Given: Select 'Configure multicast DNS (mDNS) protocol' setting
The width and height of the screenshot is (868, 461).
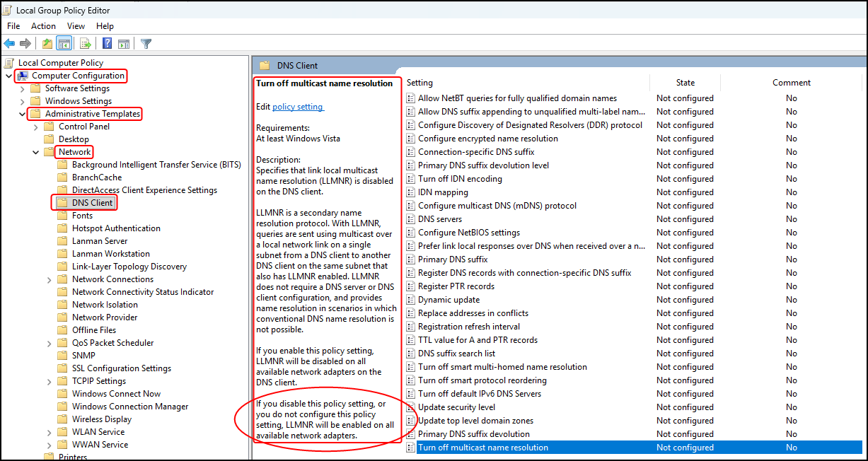Looking at the screenshot, I should (x=497, y=206).
